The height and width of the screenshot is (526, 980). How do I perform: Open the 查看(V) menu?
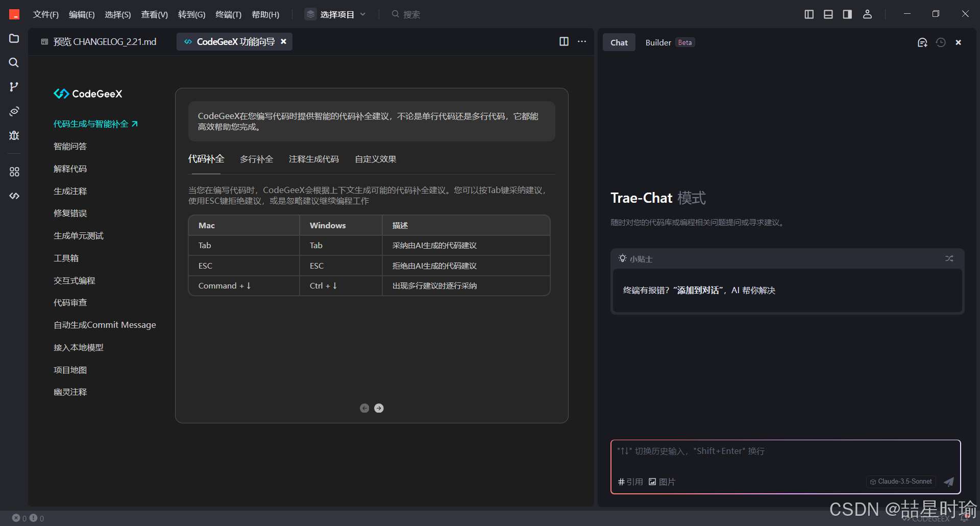click(x=155, y=14)
